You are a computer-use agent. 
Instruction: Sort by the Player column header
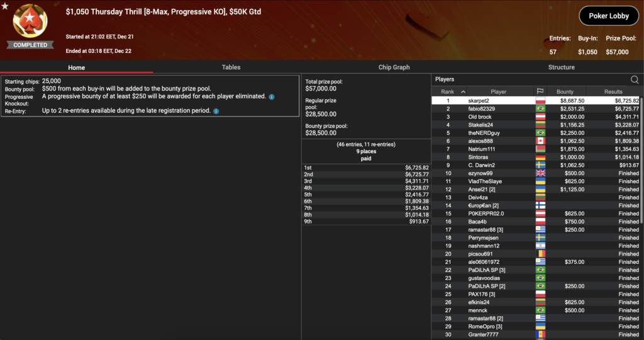coord(498,92)
